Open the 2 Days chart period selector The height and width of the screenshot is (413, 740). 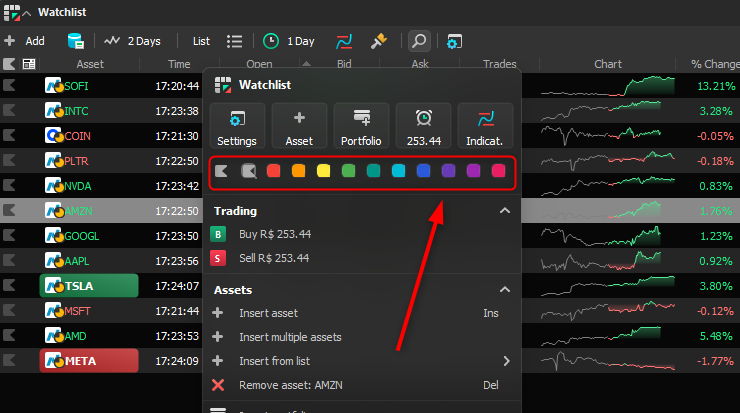tap(132, 41)
